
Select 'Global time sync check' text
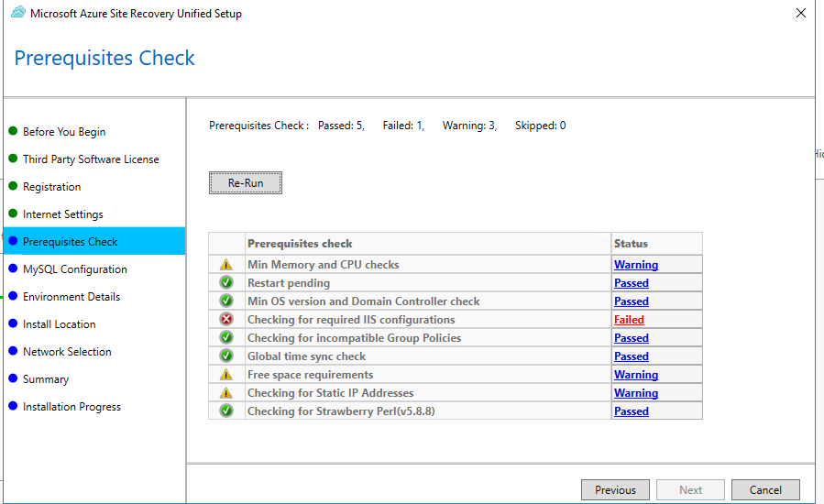[306, 356]
